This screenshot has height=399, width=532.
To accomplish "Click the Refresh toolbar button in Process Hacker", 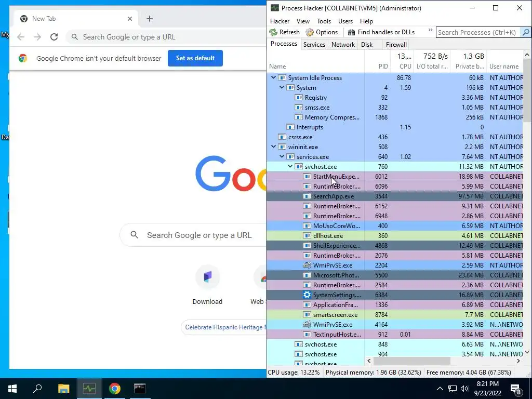I will 285,32.
